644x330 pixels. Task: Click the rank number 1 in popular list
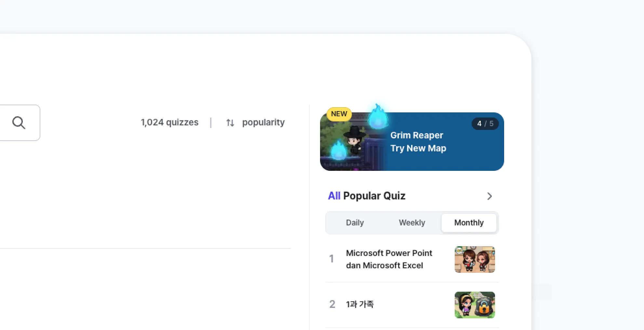331,259
